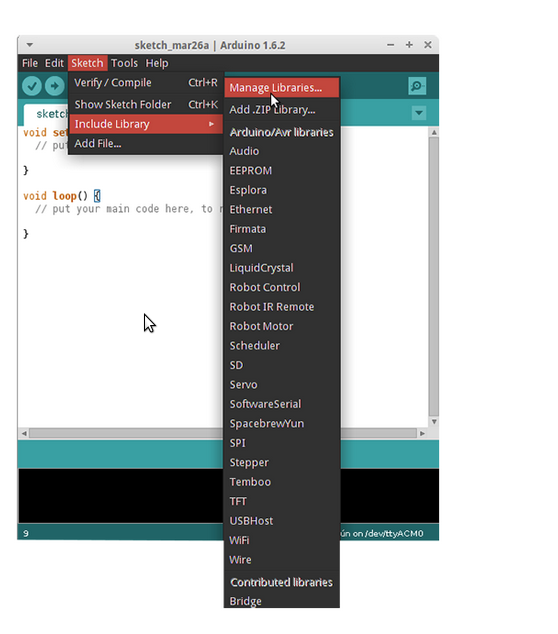Screen dimensions: 558x634
Task: Include the Robot IR Remote library
Action: [x=281, y=307]
